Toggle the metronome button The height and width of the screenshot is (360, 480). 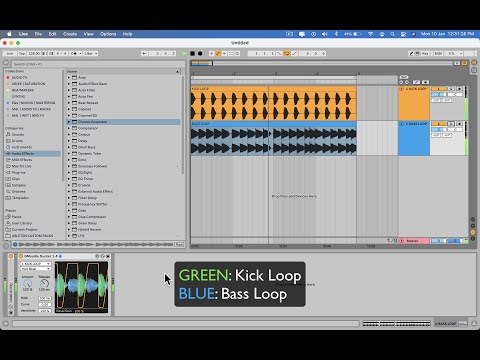[74, 53]
